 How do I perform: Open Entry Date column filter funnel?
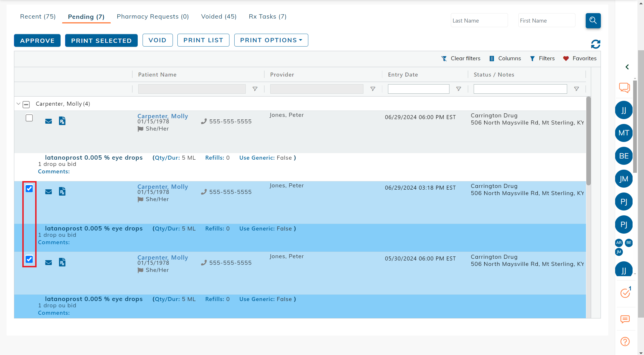tap(458, 89)
